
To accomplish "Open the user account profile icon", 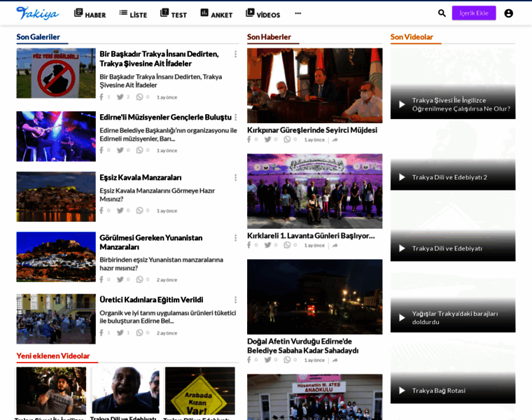I will 508,13.
